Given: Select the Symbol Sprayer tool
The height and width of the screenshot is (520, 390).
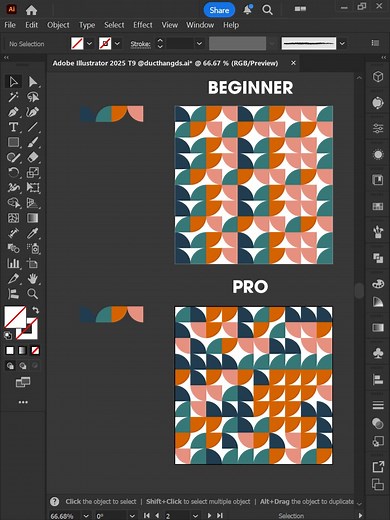Looking at the screenshot, I should pos(33,248).
